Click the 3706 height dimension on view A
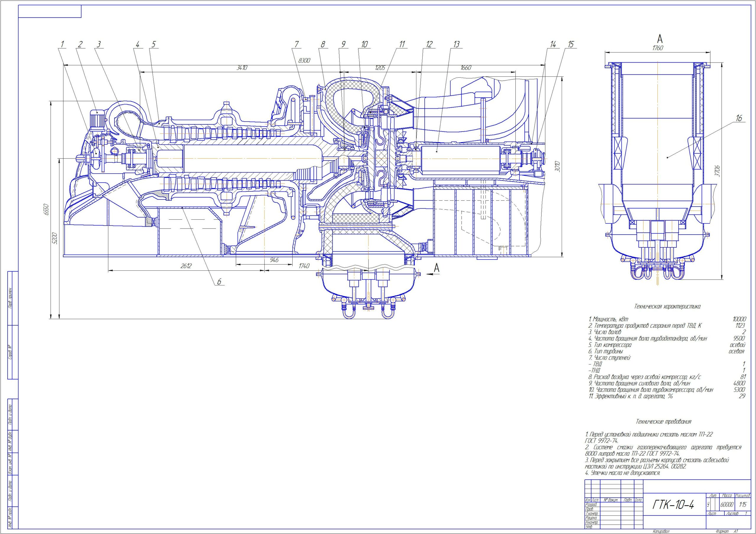The width and height of the screenshot is (756, 534). [x=718, y=171]
